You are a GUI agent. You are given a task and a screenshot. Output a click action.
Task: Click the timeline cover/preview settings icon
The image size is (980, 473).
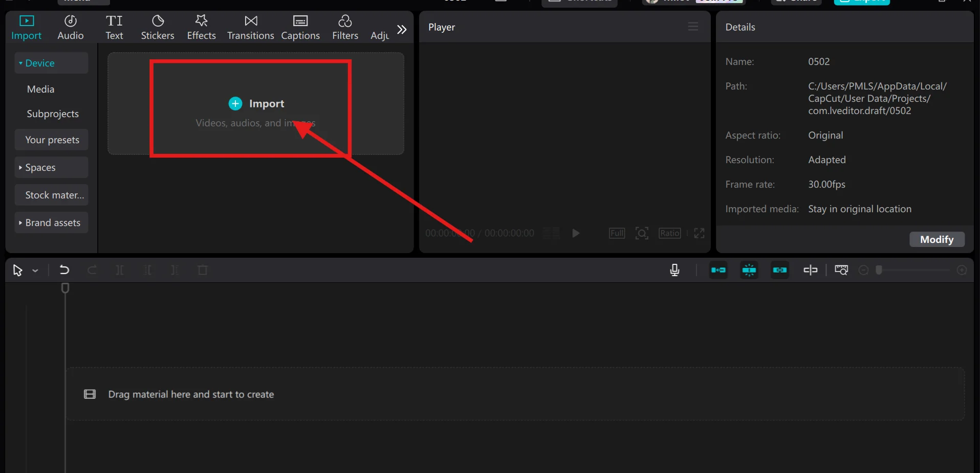click(841, 270)
